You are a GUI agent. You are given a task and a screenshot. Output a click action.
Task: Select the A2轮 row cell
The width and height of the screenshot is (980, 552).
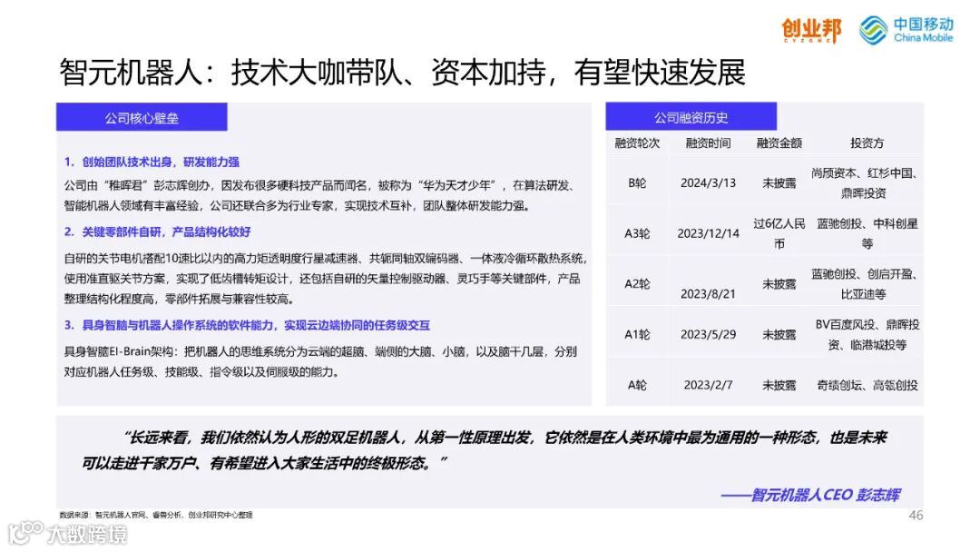637,284
